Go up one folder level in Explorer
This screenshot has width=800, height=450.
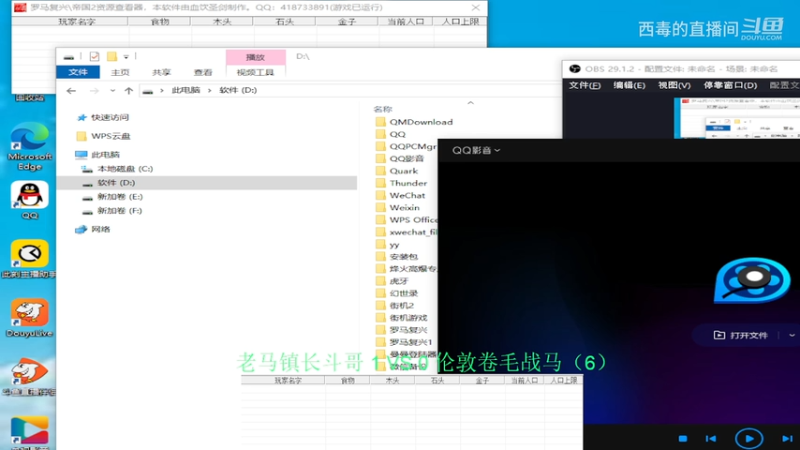point(129,90)
